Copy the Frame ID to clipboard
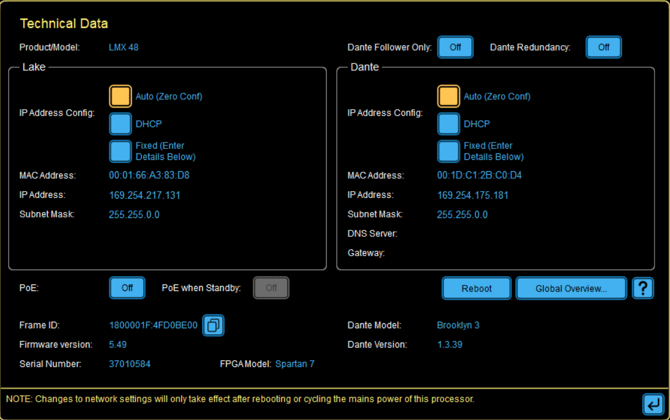Viewport: 670px width, 420px height. click(x=214, y=325)
